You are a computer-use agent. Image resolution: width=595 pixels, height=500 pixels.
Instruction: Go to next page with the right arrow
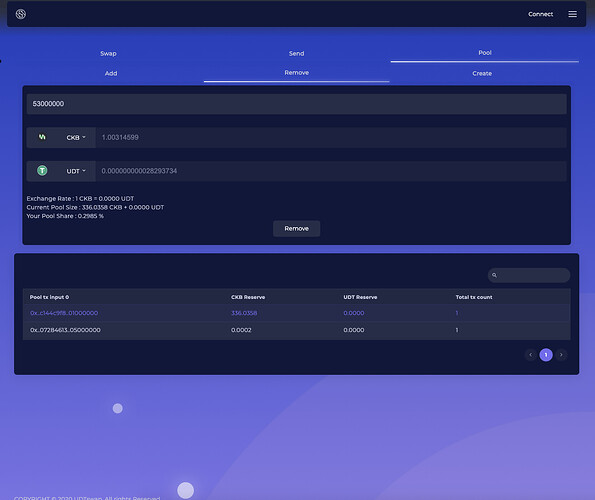pyautogui.click(x=561, y=355)
